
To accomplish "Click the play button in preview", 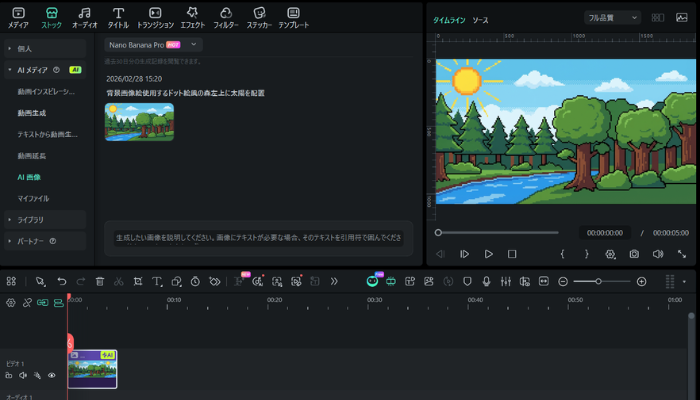I will pos(488,254).
